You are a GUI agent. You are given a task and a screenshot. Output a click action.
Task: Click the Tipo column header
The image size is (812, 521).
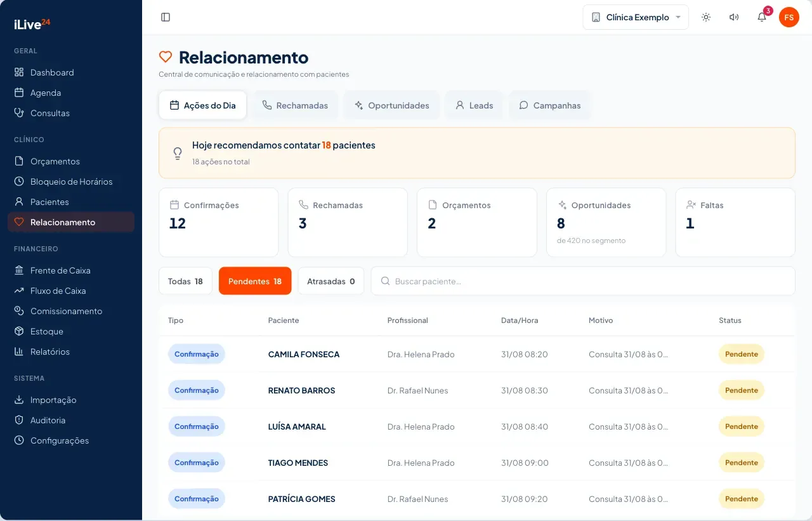[176, 320]
